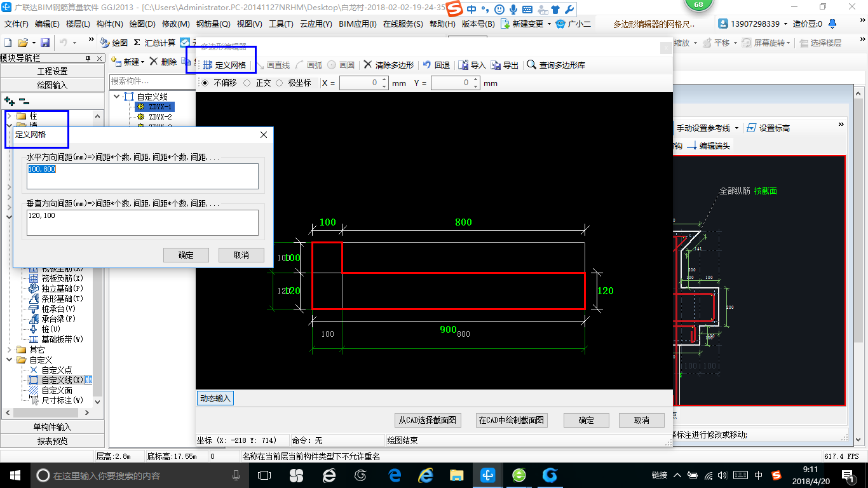Image resolution: width=868 pixels, height=488 pixels.
Task: Open the BIM应用(I) menu
Action: click(358, 24)
